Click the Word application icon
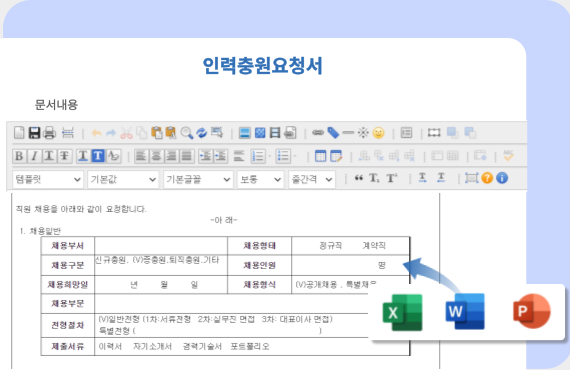 click(x=465, y=311)
